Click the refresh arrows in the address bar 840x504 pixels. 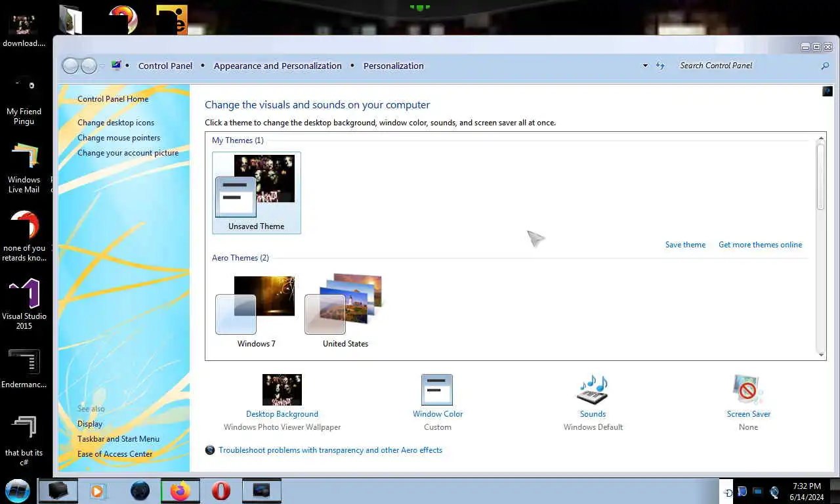(x=660, y=66)
